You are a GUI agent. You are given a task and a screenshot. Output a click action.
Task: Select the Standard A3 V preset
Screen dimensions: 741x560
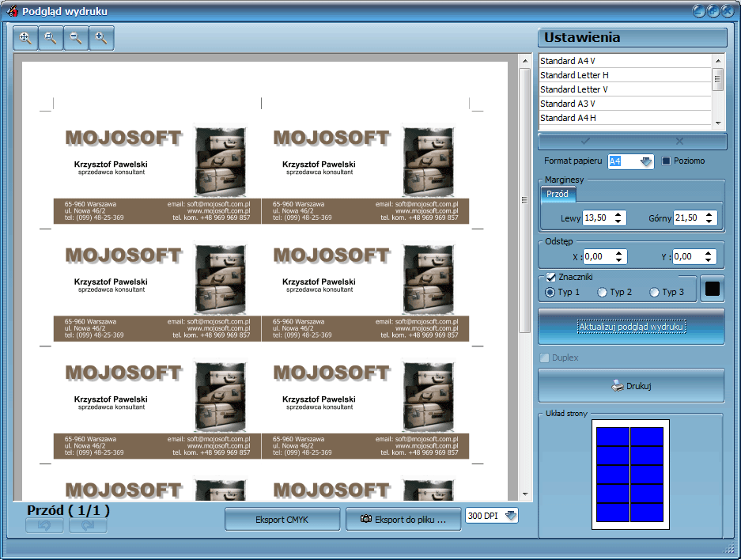625,104
